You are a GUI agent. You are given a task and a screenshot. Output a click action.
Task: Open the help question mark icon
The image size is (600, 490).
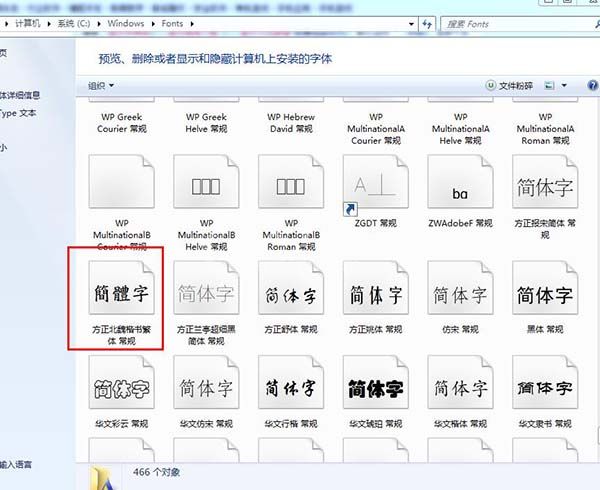tap(592, 85)
